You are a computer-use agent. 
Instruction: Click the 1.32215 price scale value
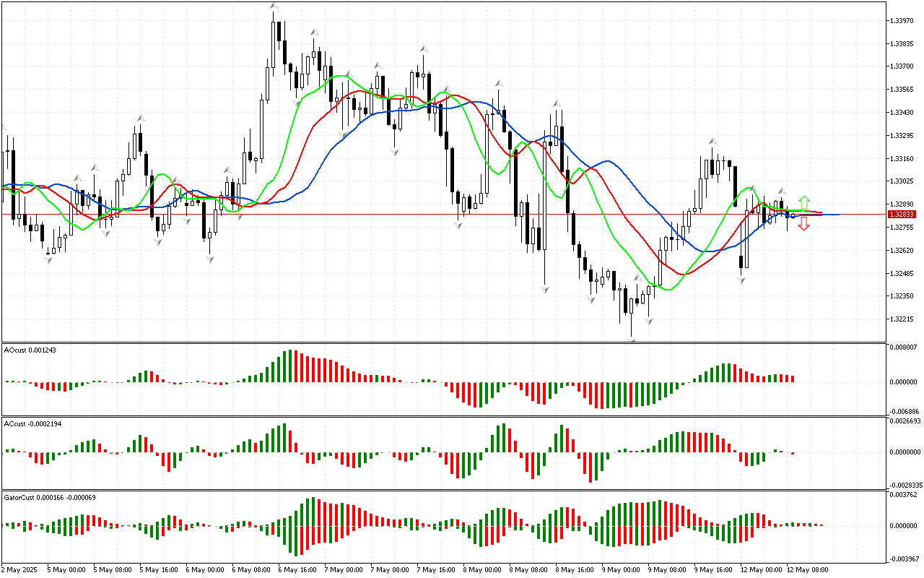tap(904, 319)
